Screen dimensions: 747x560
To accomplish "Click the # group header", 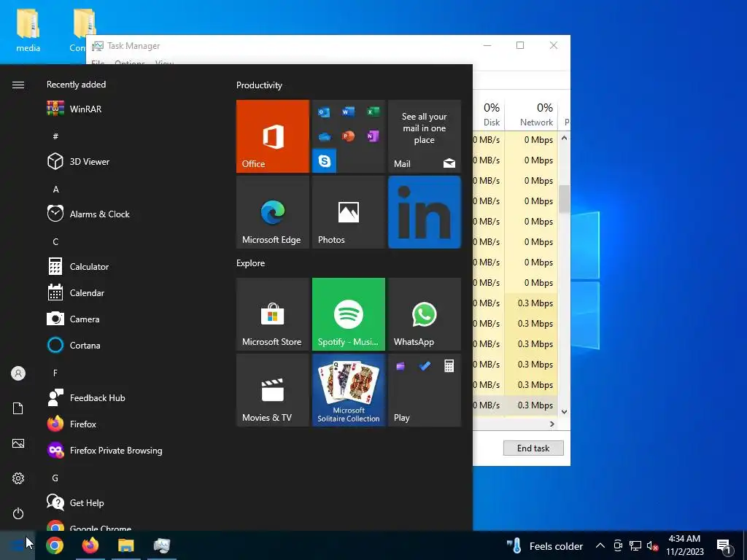I will pyautogui.click(x=55, y=136).
